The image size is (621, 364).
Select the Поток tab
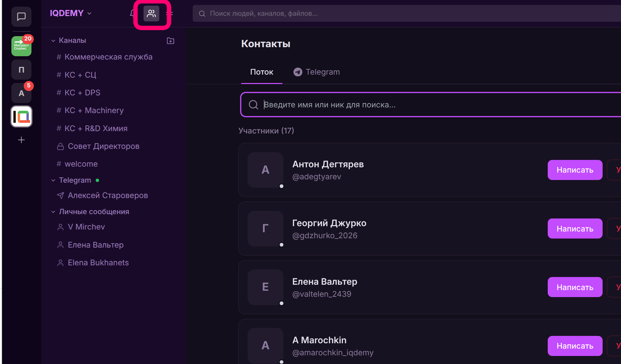pyautogui.click(x=262, y=72)
